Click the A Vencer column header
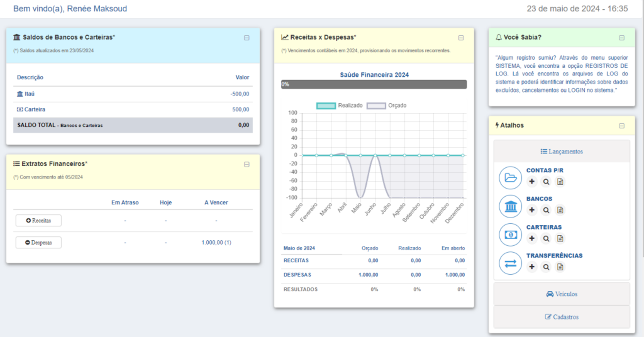This screenshot has height=337, width=644. (x=216, y=202)
